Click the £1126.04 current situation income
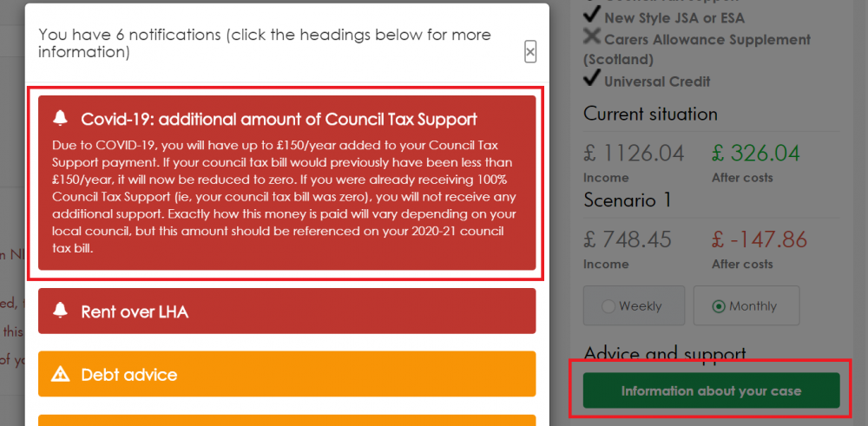This screenshot has width=868, height=426. [634, 154]
